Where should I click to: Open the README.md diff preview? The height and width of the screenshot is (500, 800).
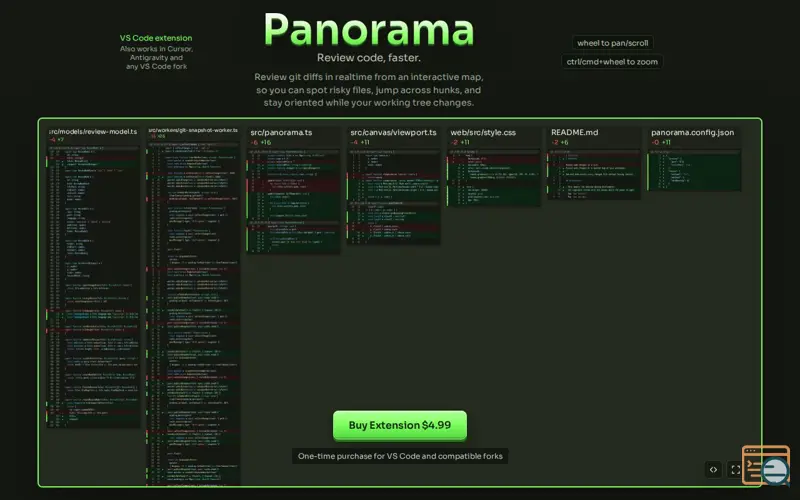point(594,174)
